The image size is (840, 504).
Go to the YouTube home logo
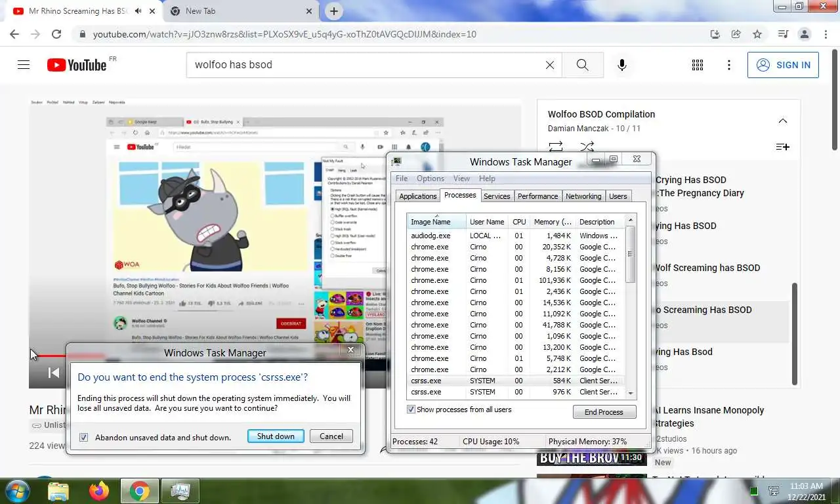pos(77,65)
